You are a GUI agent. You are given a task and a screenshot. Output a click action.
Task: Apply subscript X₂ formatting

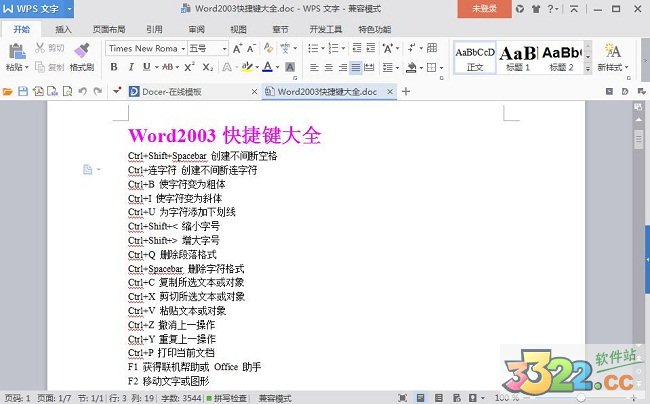coord(208,67)
